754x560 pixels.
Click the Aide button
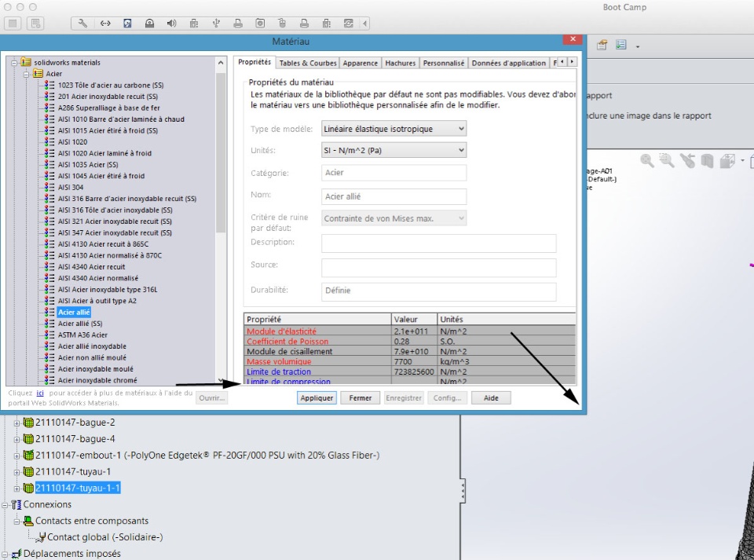[x=491, y=398]
